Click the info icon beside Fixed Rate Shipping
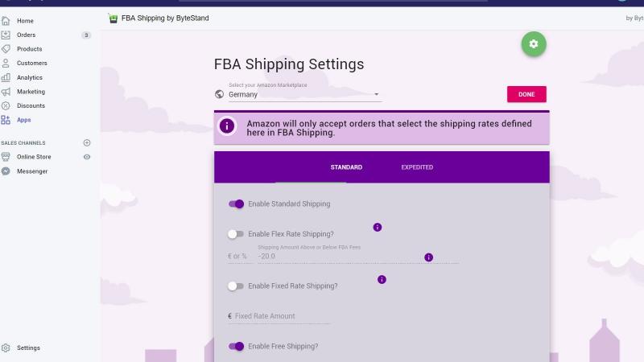 pos(382,279)
